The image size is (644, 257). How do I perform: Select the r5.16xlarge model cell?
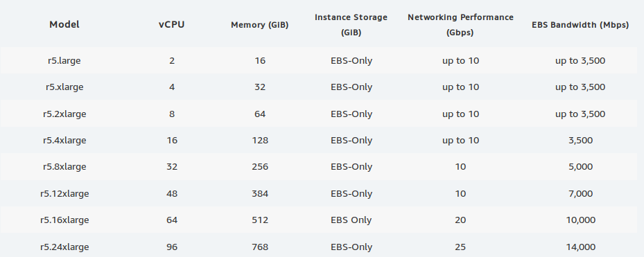(x=64, y=220)
